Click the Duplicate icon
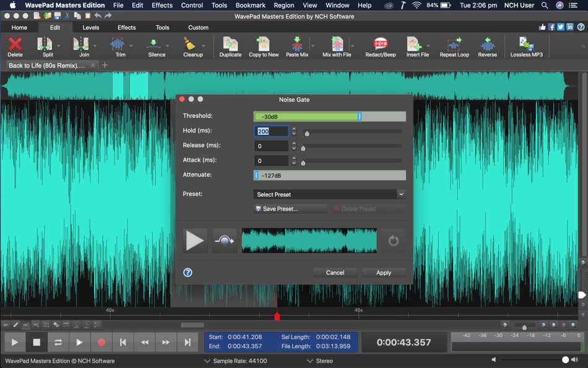 pyautogui.click(x=230, y=45)
